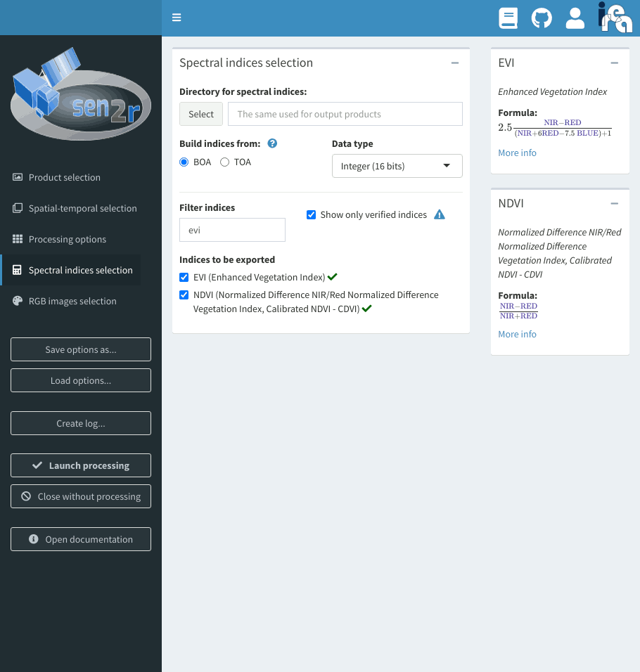The image size is (640, 672).
Task: Click the Select directory button
Action: coord(201,114)
